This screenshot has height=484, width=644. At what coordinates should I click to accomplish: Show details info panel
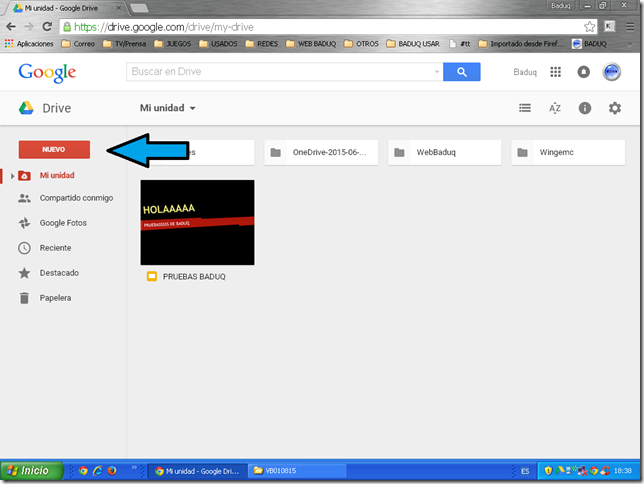click(585, 108)
